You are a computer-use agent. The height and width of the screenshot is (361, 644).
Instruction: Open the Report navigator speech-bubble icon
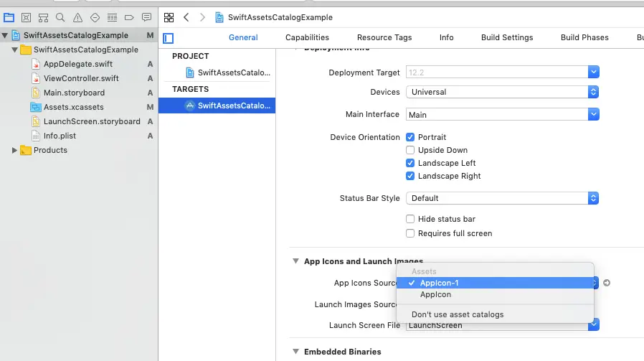(146, 18)
